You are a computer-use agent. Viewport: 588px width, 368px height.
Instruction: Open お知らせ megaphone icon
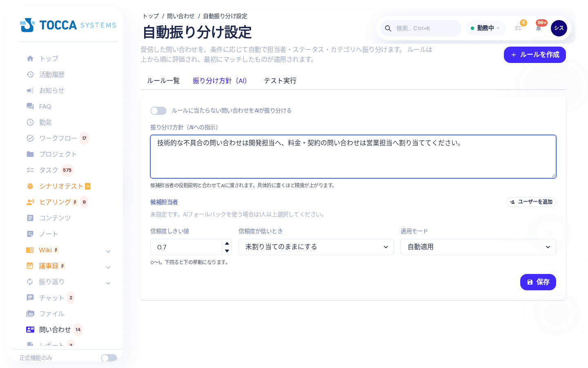pyautogui.click(x=30, y=90)
